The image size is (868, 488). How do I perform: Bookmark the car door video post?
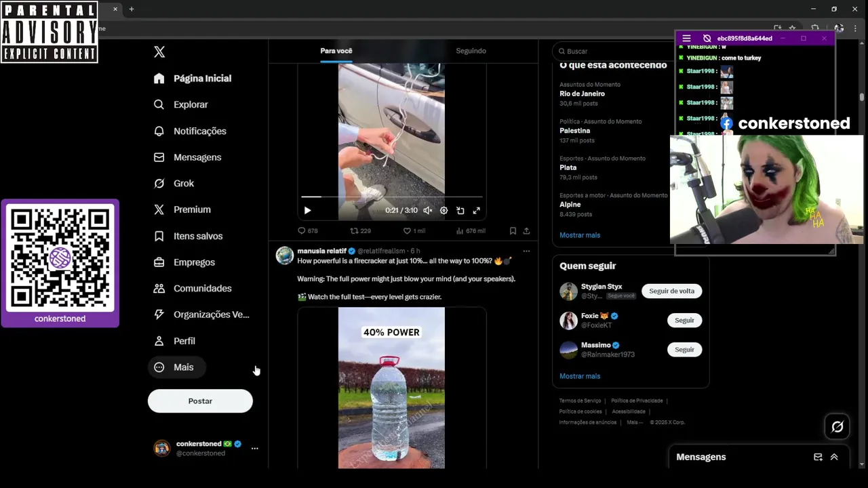[x=513, y=231]
